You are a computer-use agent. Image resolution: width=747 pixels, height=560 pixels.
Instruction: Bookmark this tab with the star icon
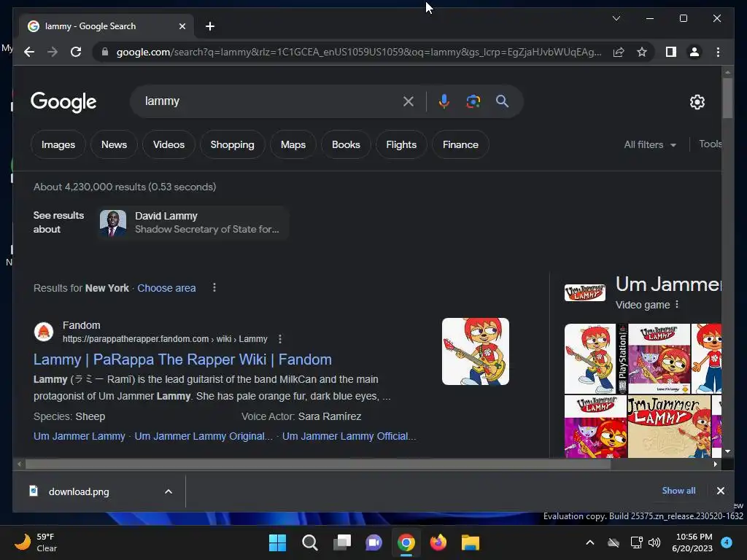click(642, 52)
